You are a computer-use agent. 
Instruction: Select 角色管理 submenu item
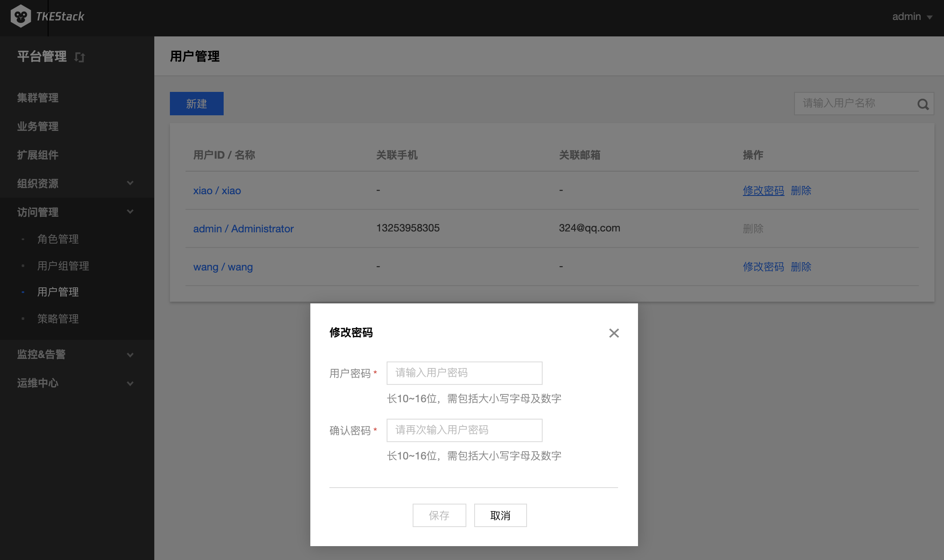click(x=58, y=239)
